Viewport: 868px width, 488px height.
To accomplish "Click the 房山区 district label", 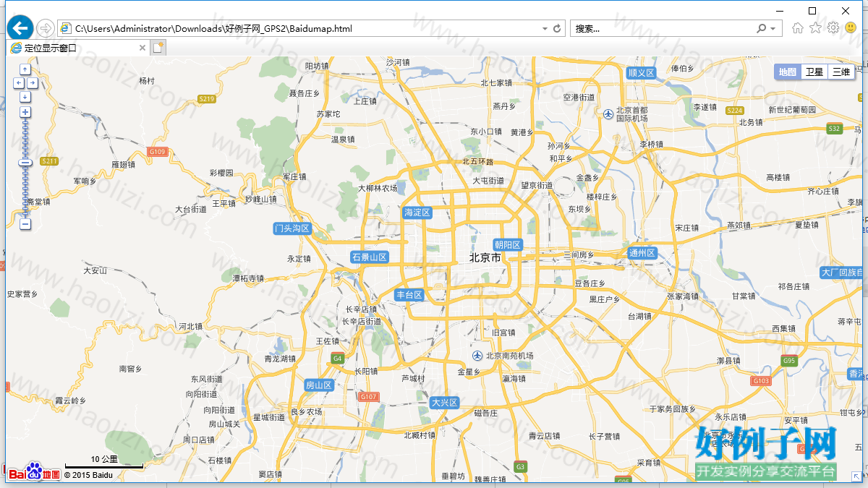I will [318, 385].
